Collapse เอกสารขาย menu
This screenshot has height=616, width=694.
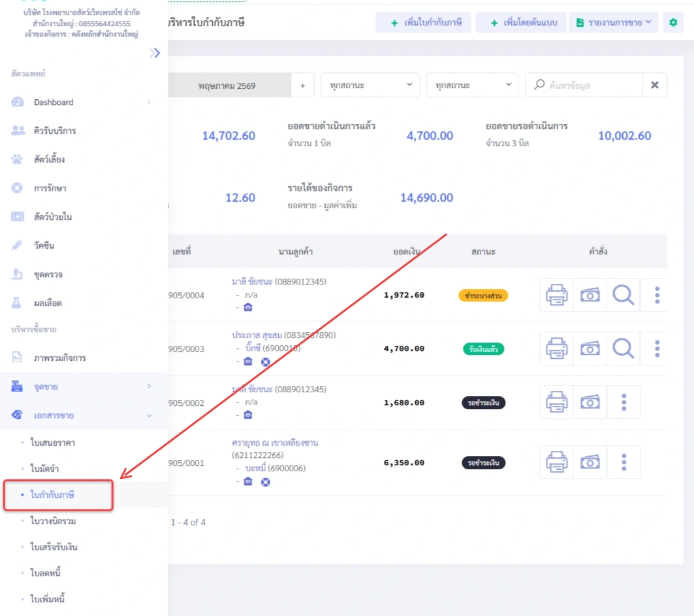point(84,415)
